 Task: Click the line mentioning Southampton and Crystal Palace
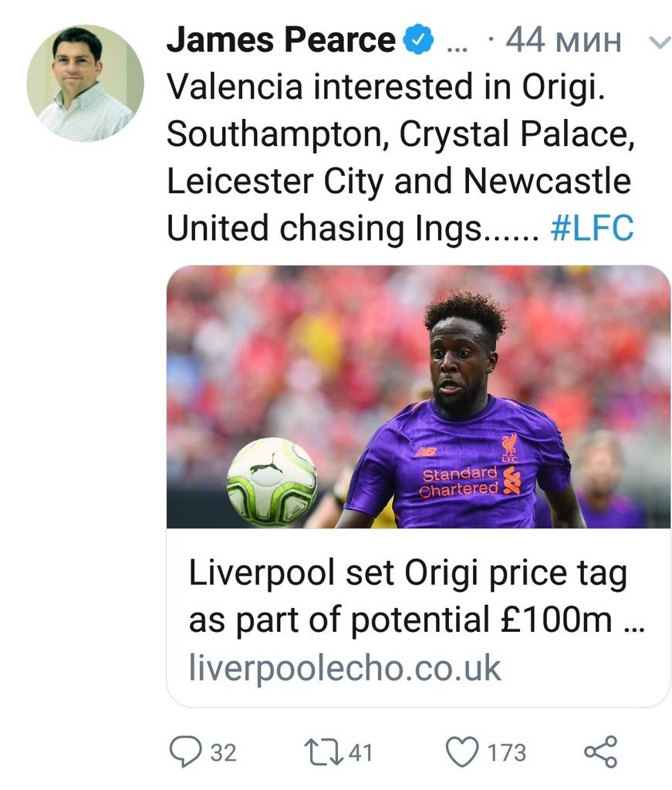(397, 134)
